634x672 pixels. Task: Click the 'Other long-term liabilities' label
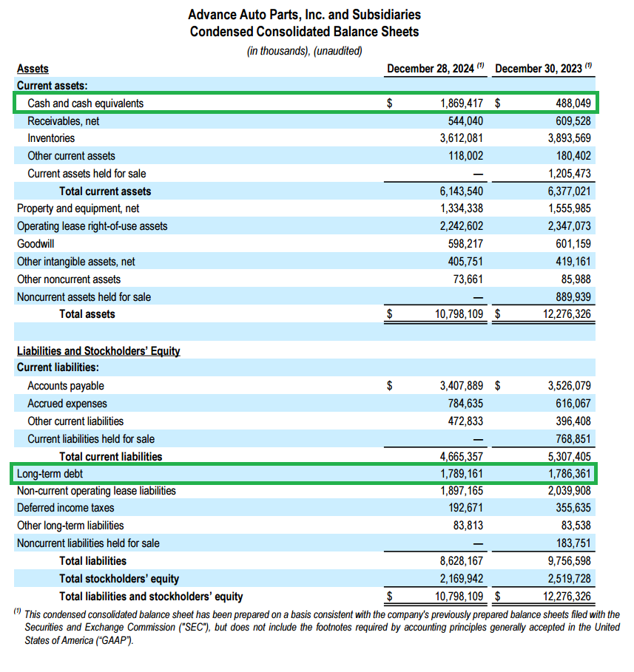(x=70, y=526)
